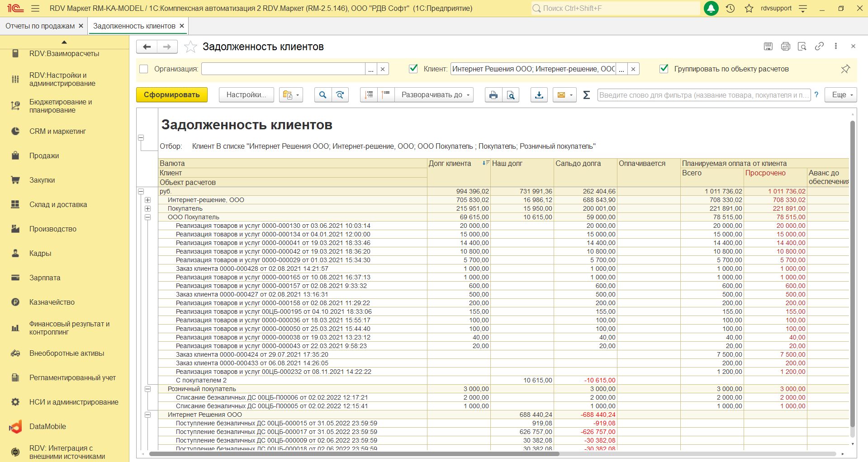Expand the Интернет-решение, ООО row
This screenshot has height=462, width=868.
tap(147, 200)
